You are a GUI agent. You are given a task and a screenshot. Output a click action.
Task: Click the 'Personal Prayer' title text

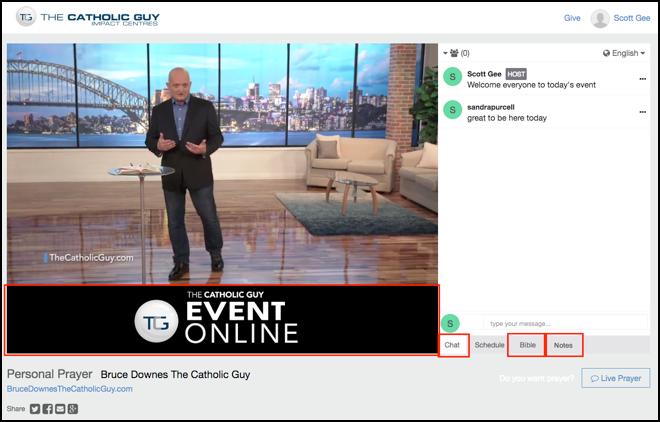[x=50, y=374]
